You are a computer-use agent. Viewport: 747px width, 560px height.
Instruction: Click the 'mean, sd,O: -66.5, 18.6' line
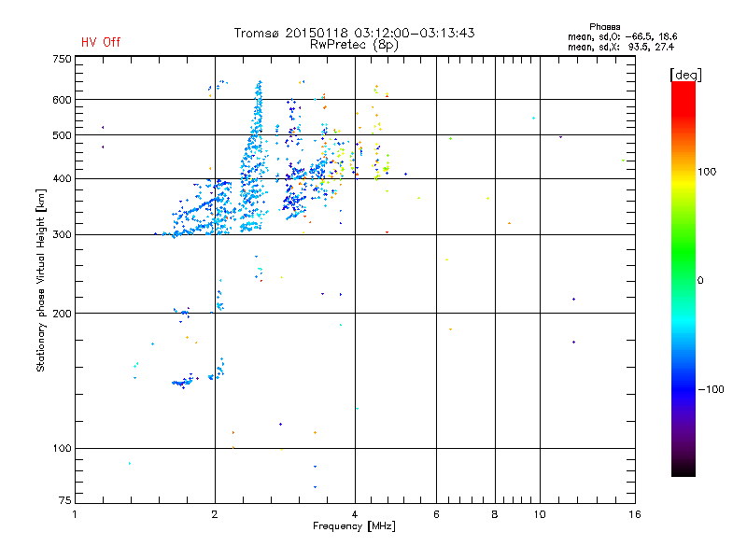(x=622, y=36)
